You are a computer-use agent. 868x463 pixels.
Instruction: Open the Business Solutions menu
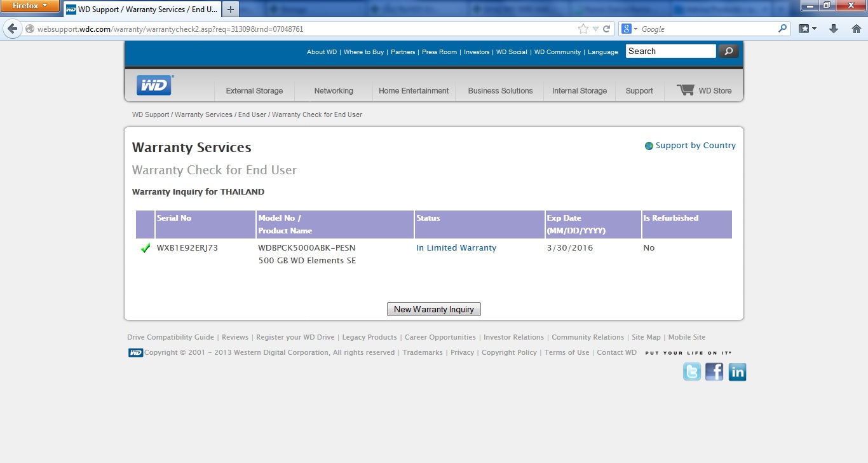pyautogui.click(x=500, y=91)
